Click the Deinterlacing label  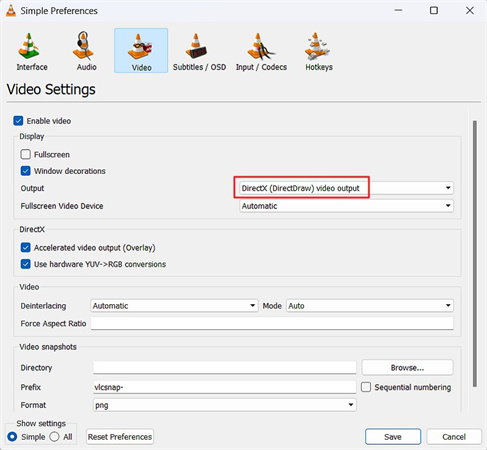(43, 306)
